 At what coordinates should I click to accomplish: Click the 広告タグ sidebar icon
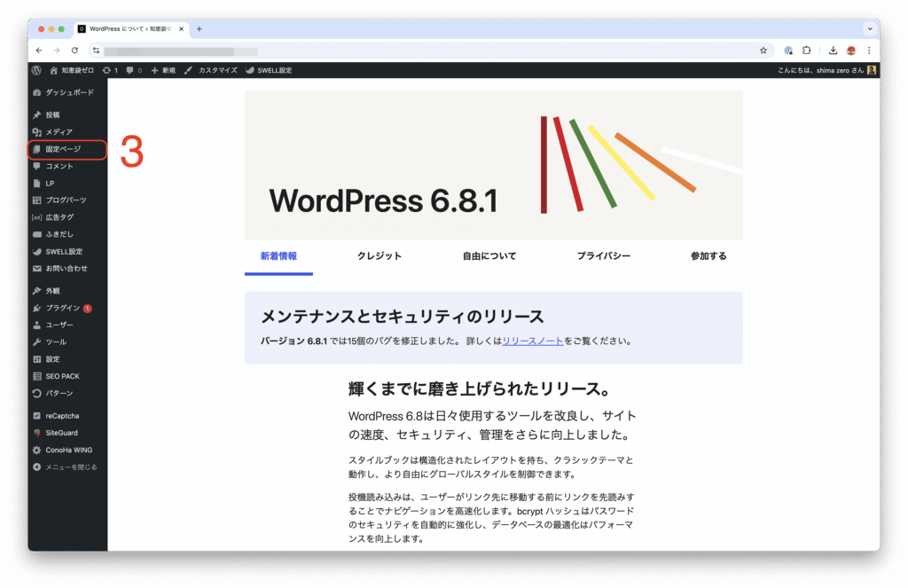click(37, 217)
